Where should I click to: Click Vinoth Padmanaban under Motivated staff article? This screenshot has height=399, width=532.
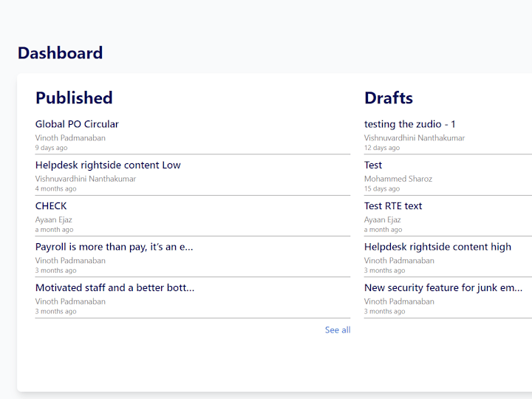tap(70, 301)
